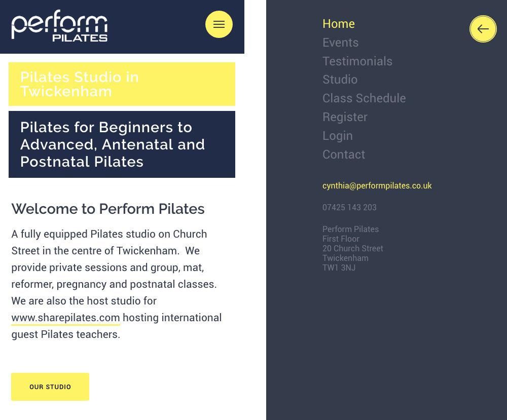507x420 pixels.
Task: Select Home in the navigation menu
Action: (x=339, y=24)
